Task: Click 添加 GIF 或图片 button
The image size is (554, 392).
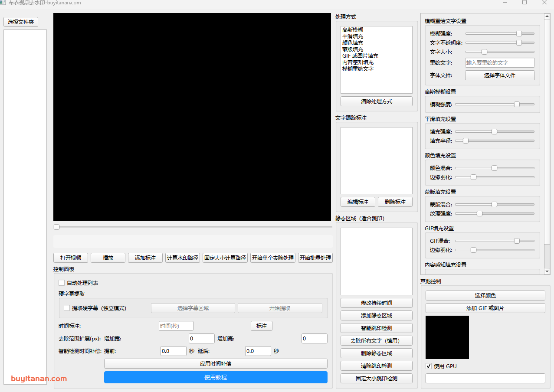Action: click(485, 308)
